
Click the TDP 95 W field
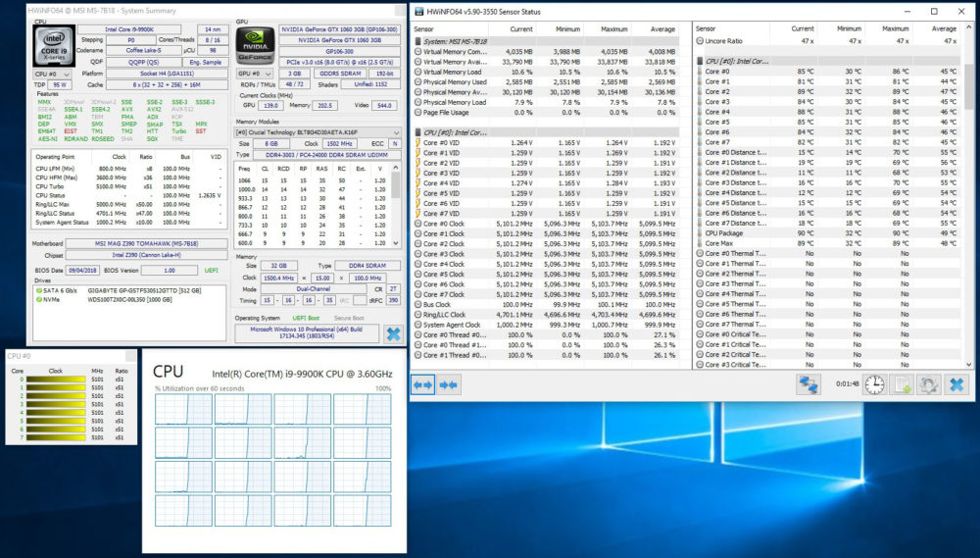[x=60, y=84]
